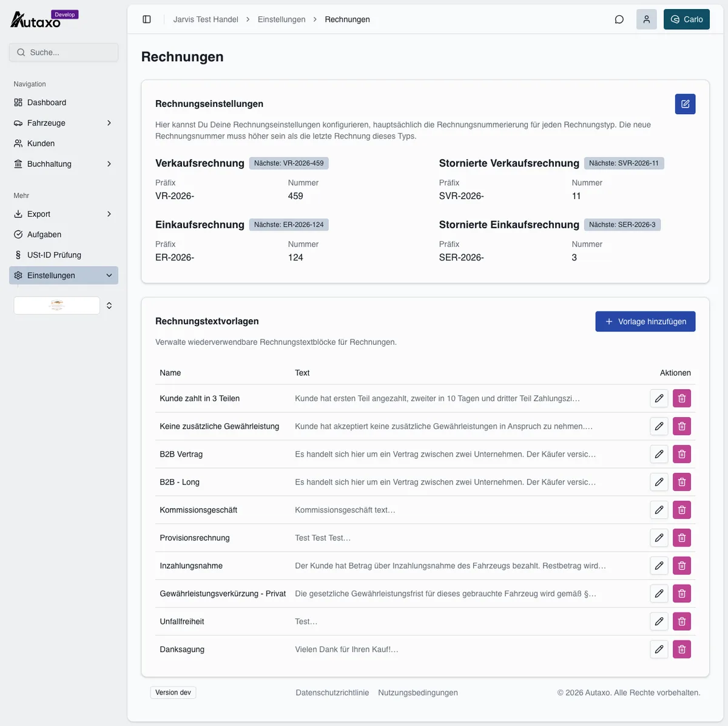Edit the Unfallfreiheit template
This screenshot has height=726, width=728.
point(659,622)
